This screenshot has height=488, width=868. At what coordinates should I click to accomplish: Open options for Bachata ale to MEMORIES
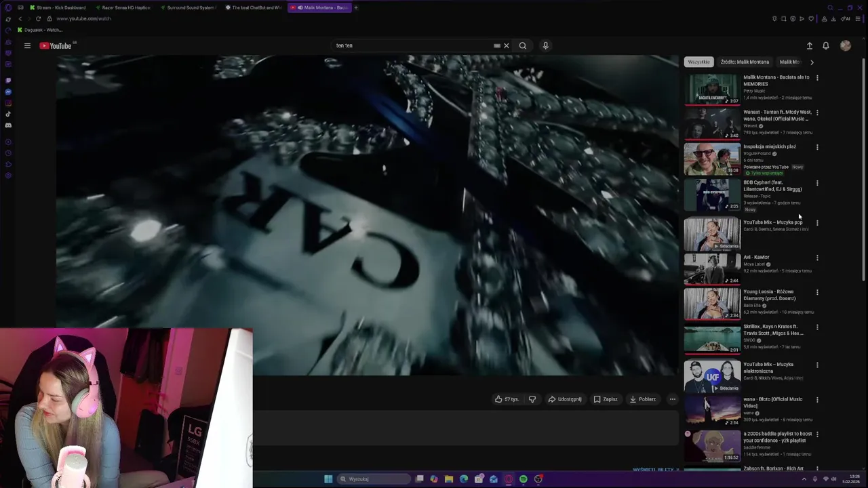click(817, 78)
